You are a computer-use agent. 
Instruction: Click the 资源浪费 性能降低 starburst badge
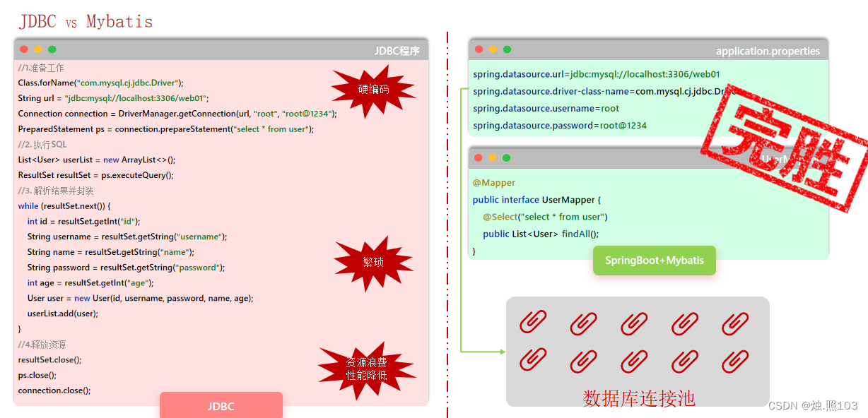coord(366,369)
